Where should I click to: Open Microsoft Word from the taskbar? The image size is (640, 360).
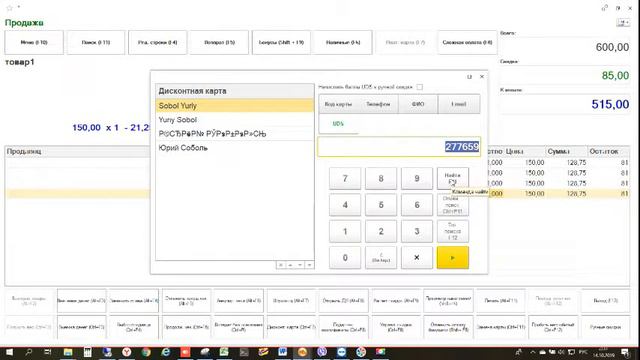(x=282, y=352)
